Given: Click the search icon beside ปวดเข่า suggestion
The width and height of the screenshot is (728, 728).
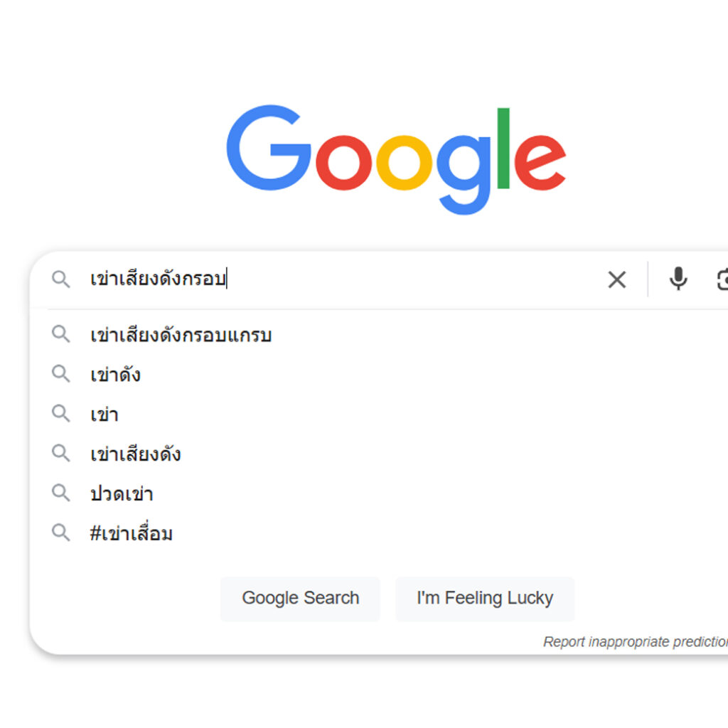Looking at the screenshot, I should pos(60,493).
